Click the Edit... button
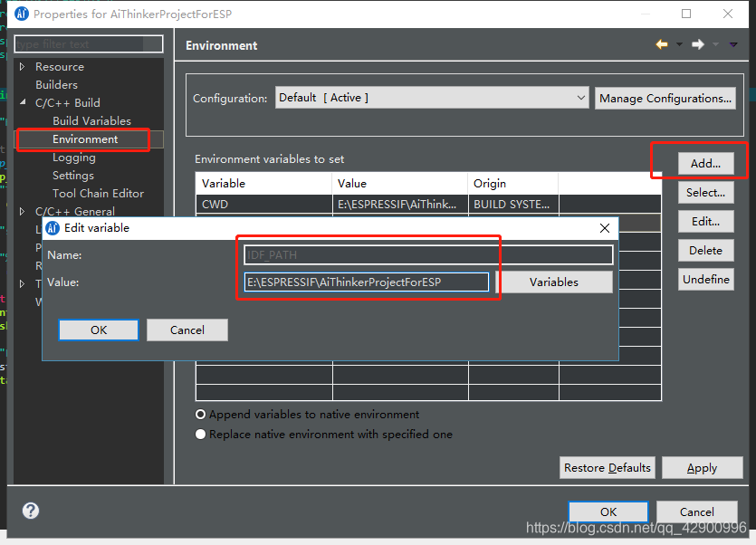 coord(706,222)
